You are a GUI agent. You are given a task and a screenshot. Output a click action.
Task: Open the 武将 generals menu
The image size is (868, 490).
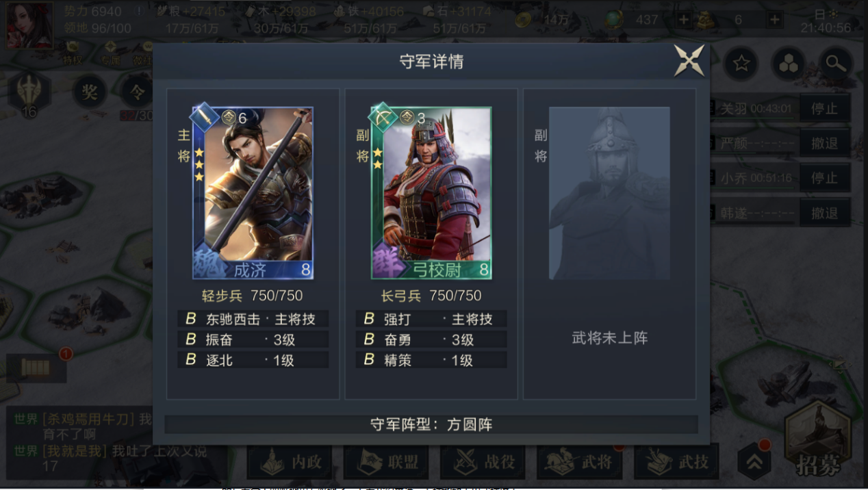(580, 463)
